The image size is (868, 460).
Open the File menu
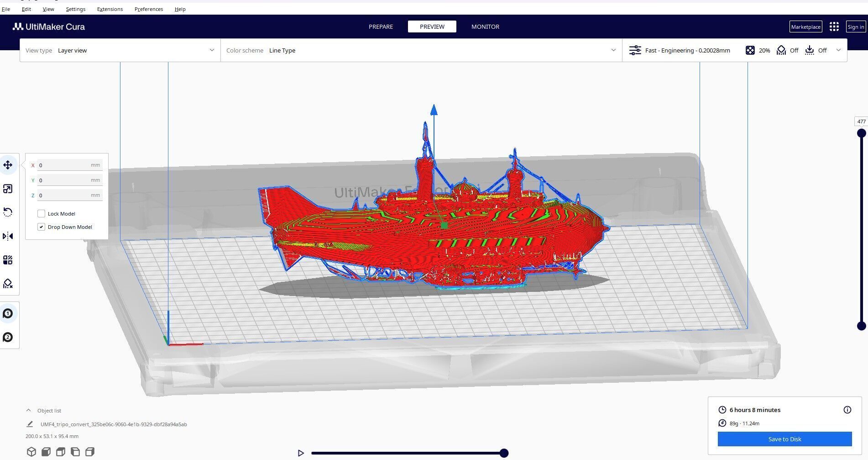(x=6, y=9)
